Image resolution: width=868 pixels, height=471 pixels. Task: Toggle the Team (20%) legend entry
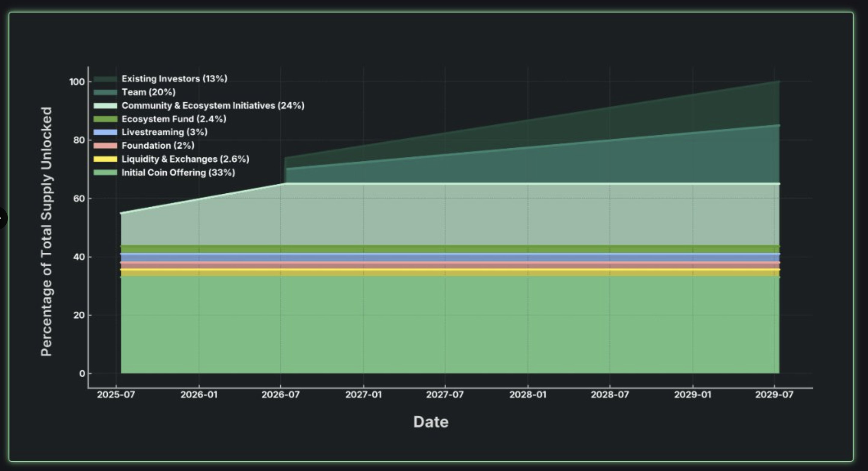pos(148,92)
